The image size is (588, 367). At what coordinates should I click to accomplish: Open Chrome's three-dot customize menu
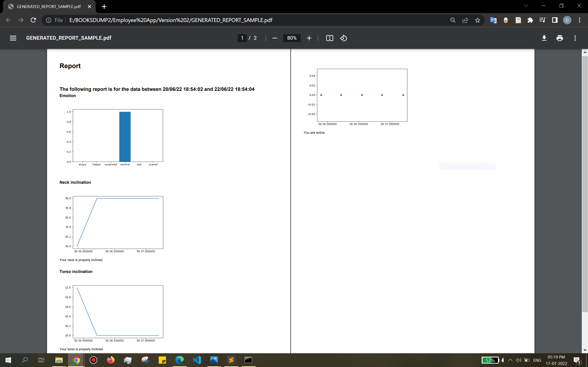click(x=580, y=20)
